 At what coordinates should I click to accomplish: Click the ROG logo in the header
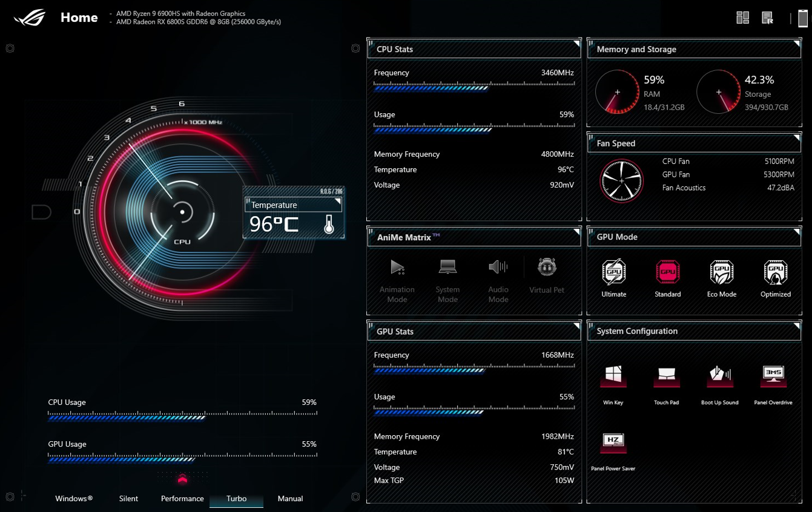coord(30,18)
